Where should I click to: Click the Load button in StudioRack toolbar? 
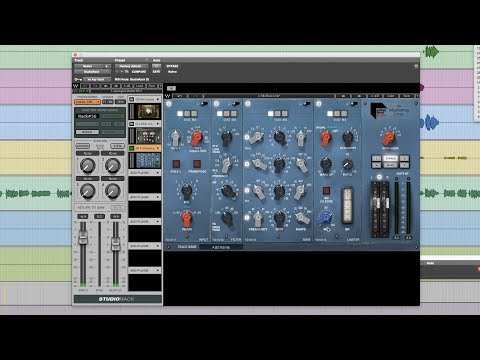(x=139, y=86)
